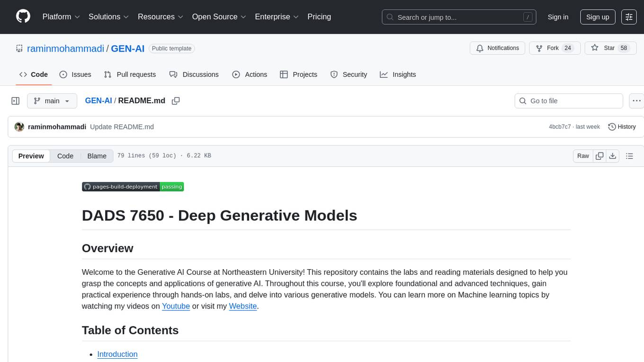Screen dimensions: 644x362
Task: Open the GitHub homepage logo
Action: 23,17
